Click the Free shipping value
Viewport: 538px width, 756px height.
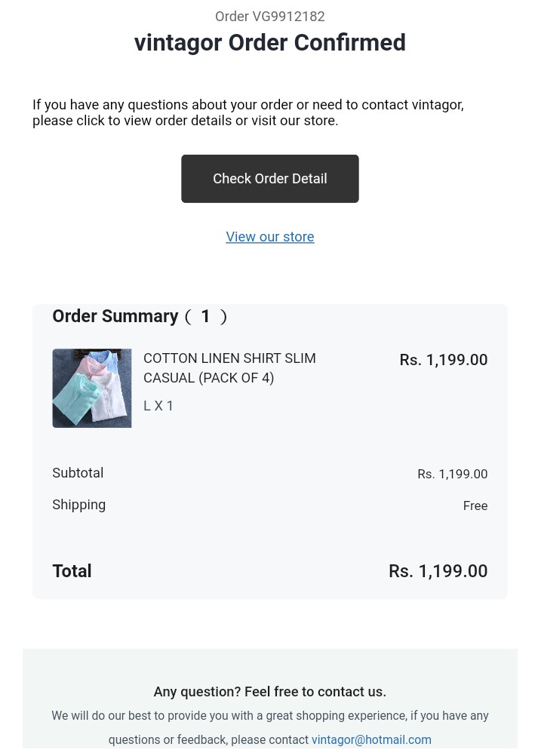pos(475,506)
